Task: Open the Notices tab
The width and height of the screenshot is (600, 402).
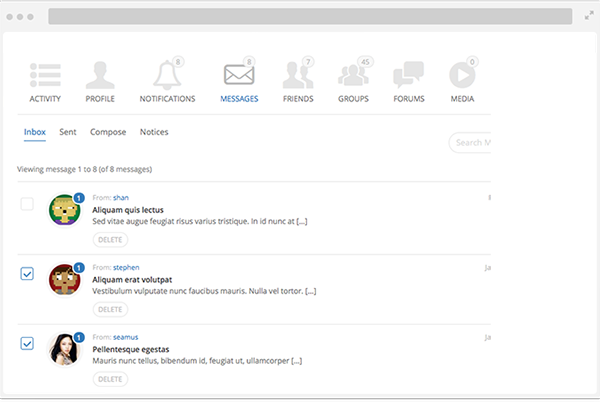Action: pos(154,132)
